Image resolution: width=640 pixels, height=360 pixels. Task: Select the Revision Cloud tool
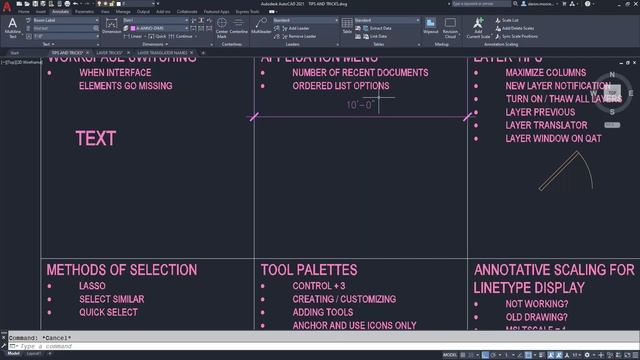click(x=450, y=28)
